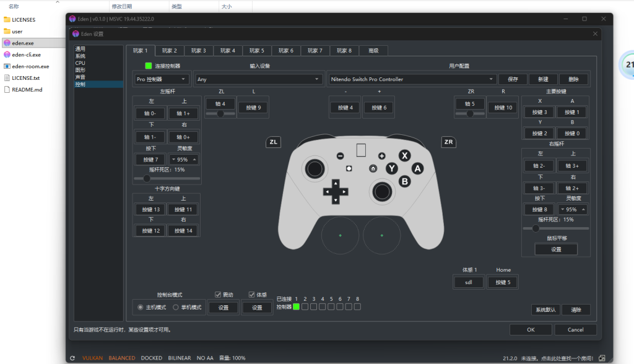Screen dimensions: 634x364
Task: Click the DOCKED mode indicator in status bar
Action: 151,358
